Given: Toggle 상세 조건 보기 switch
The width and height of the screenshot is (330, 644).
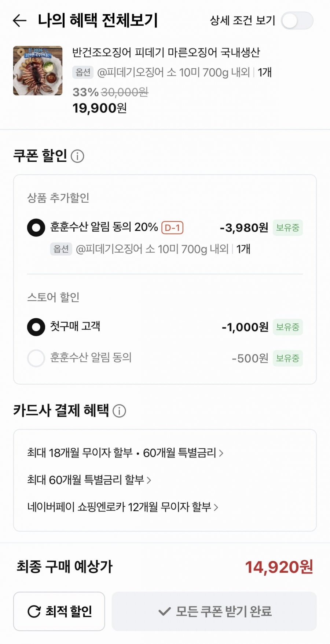Looking at the screenshot, I should coord(297,21).
